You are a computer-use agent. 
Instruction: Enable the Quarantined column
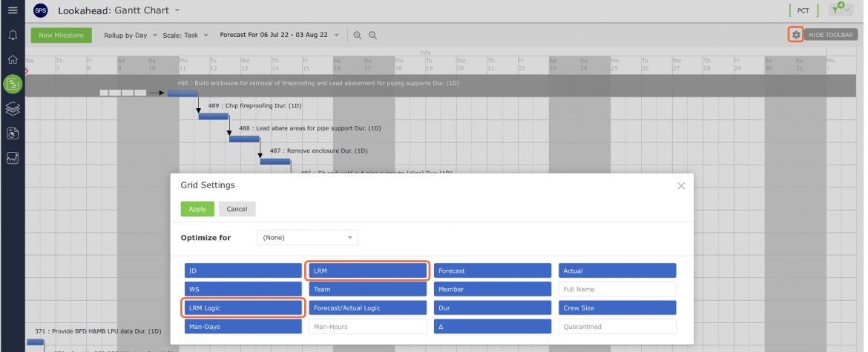click(617, 327)
